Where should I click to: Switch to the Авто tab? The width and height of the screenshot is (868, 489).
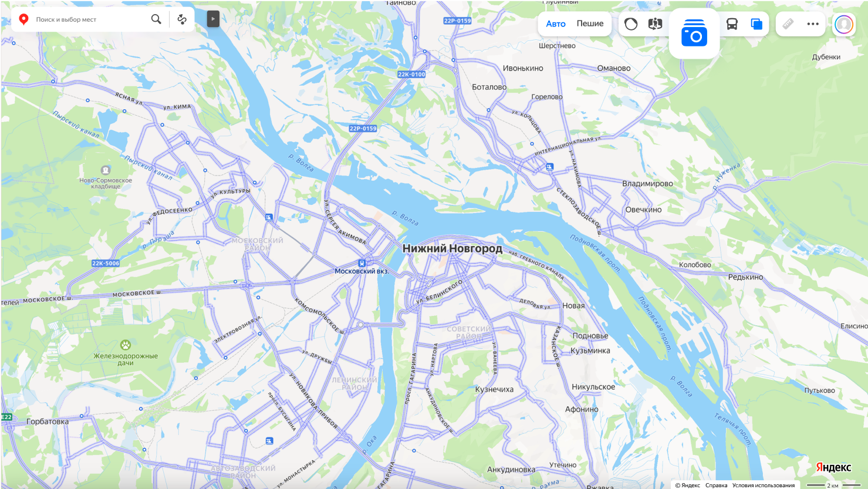point(556,24)
